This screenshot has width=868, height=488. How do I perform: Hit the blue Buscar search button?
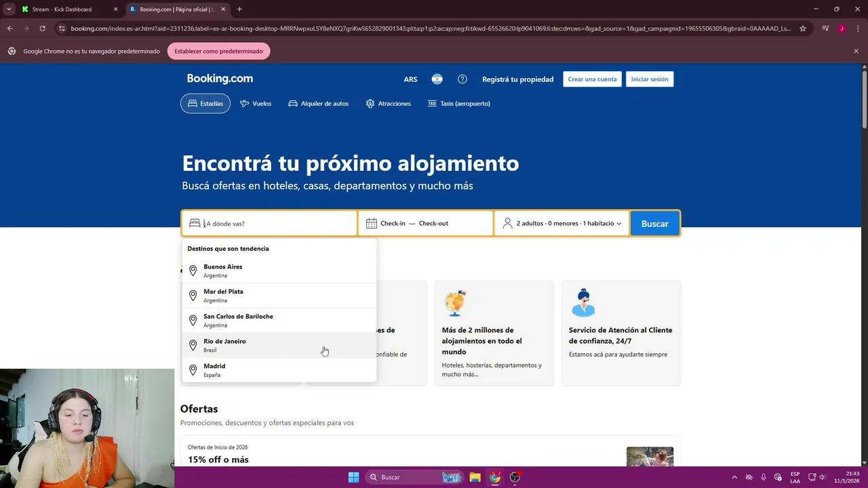654,224
